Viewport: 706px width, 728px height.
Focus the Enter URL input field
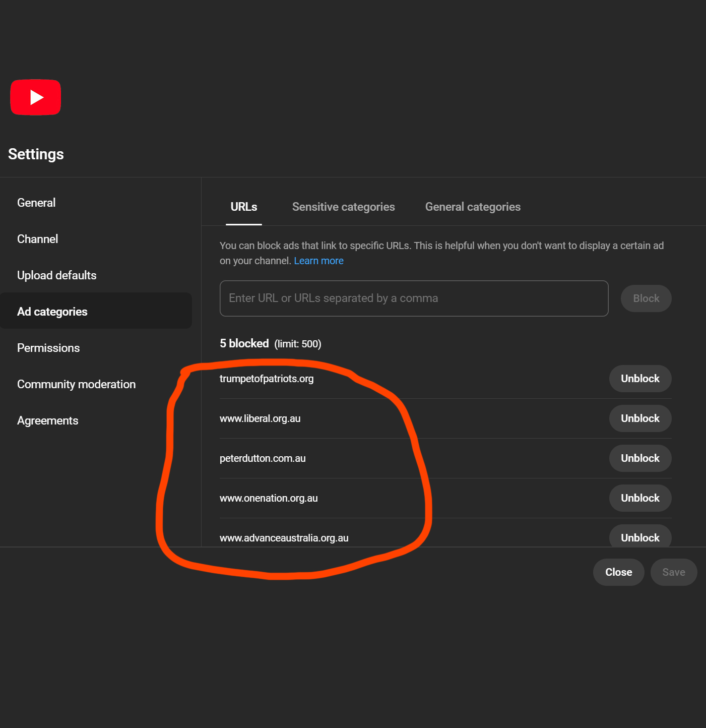(x=414, y=298)
